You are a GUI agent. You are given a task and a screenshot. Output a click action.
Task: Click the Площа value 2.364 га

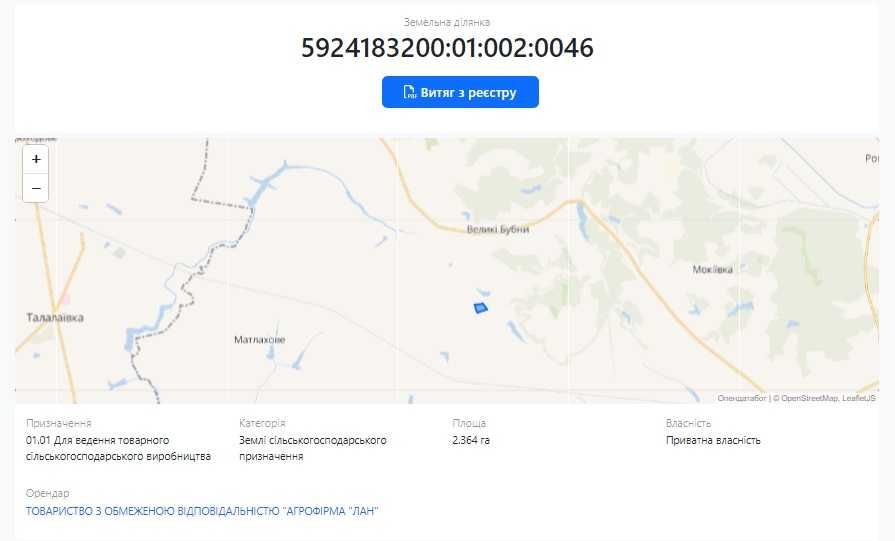coord(471,440)
